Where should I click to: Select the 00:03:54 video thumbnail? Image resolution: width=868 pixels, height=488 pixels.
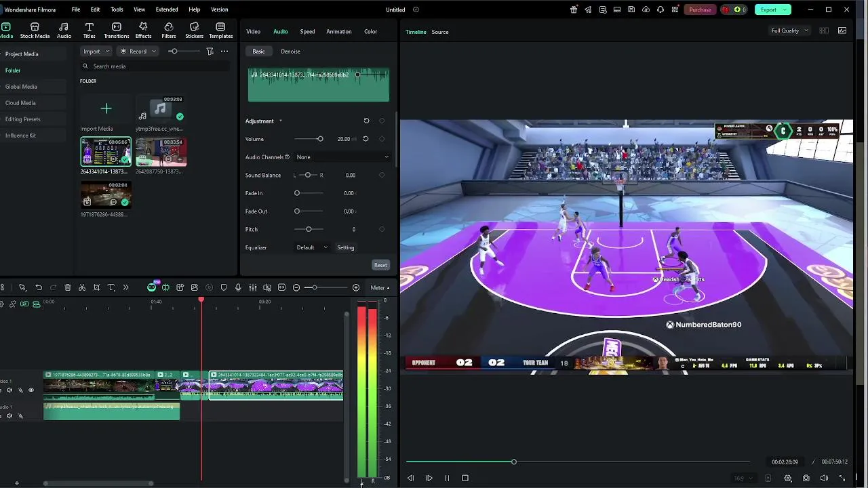[x=161, y=152]
